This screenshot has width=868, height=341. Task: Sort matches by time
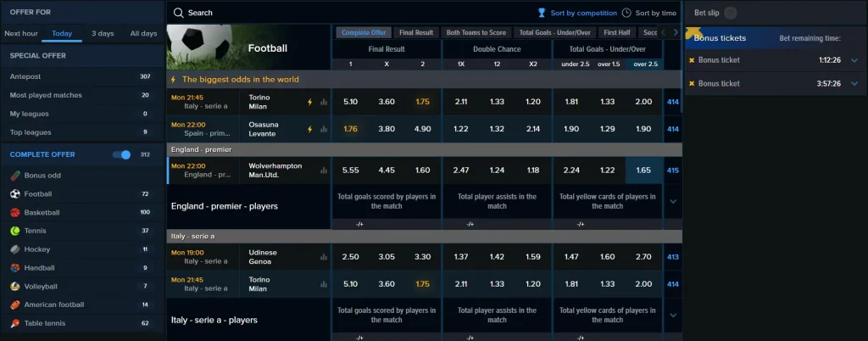649,13
